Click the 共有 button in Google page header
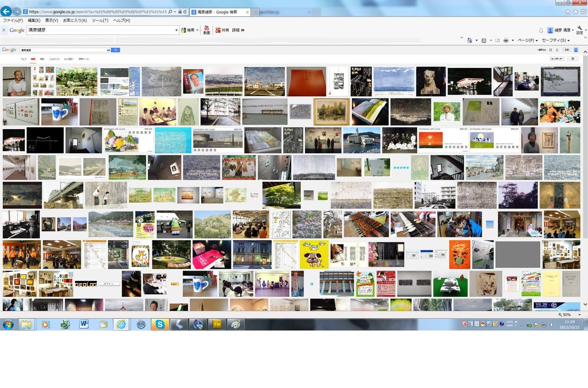 point(567,50)
